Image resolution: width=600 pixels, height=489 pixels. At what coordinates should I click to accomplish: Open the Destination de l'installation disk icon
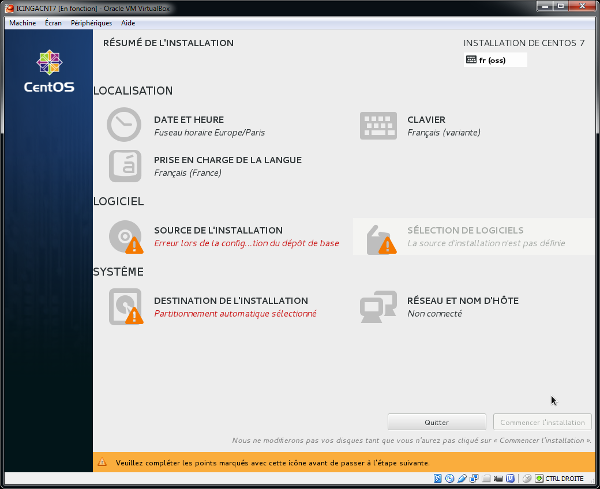point(126,306)
